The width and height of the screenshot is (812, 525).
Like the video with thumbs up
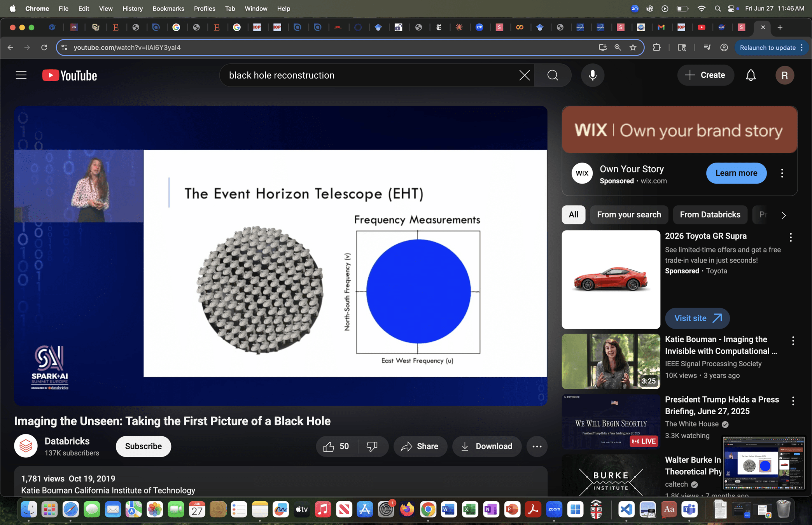point(329,446)
